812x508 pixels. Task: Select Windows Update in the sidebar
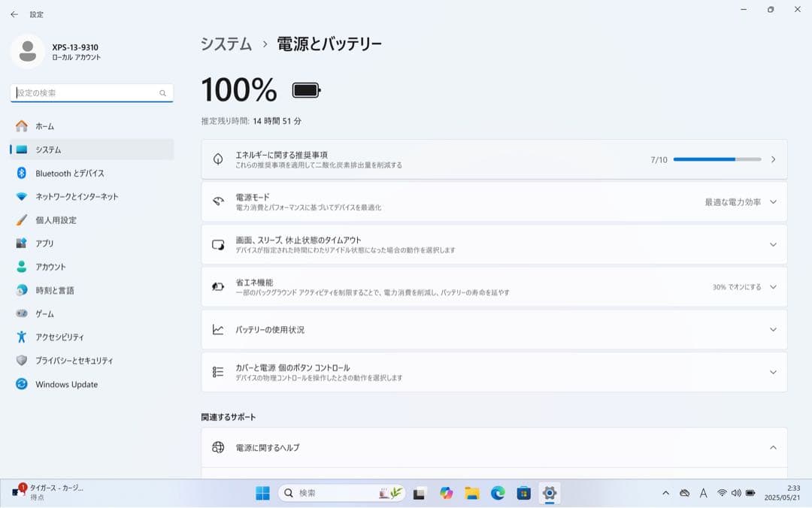click(66, 384)
